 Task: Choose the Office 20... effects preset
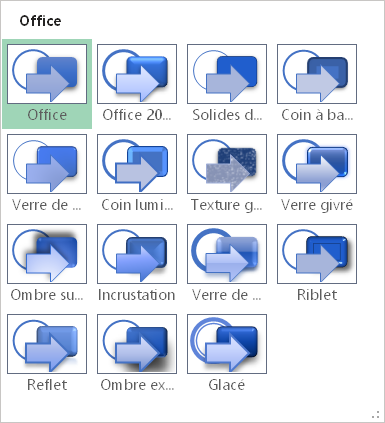(x=137, y=74)
